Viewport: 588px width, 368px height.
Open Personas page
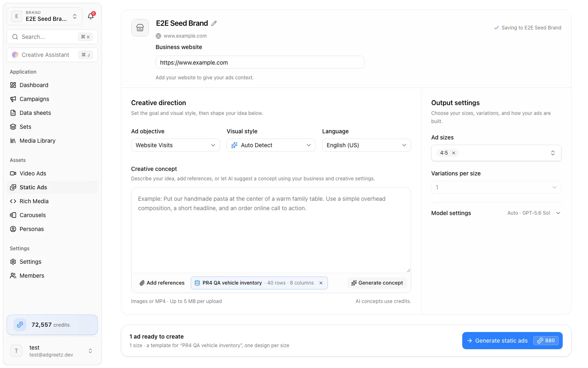pos(52,229)
